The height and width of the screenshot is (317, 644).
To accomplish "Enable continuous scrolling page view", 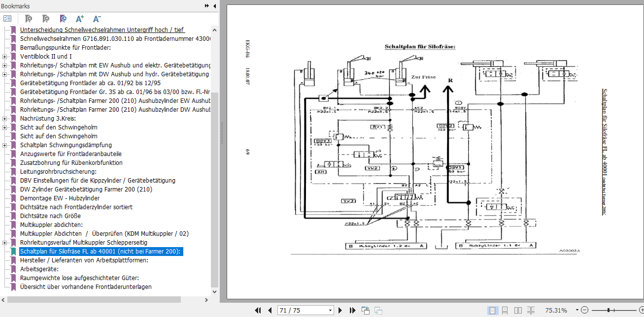I will tap(505, 310).
